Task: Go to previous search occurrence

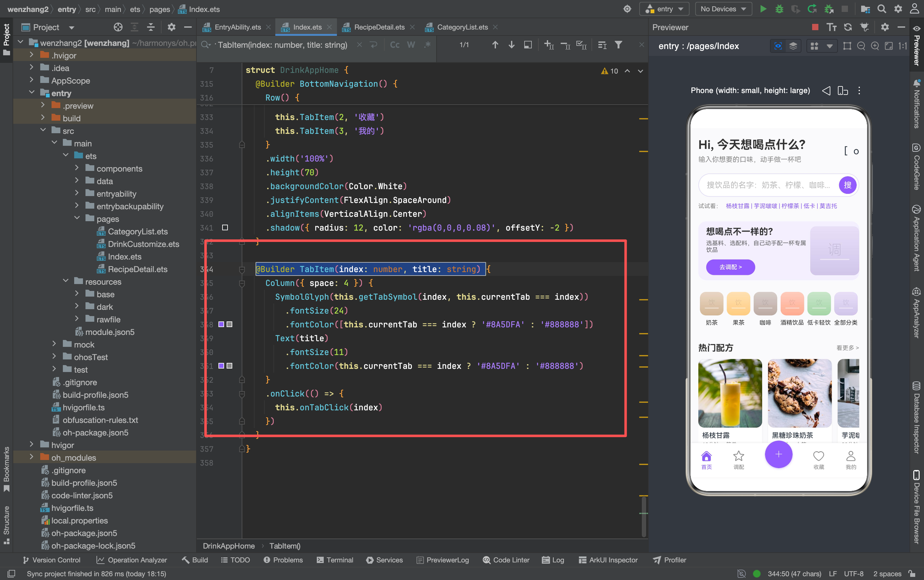Action: pos(495,45)
